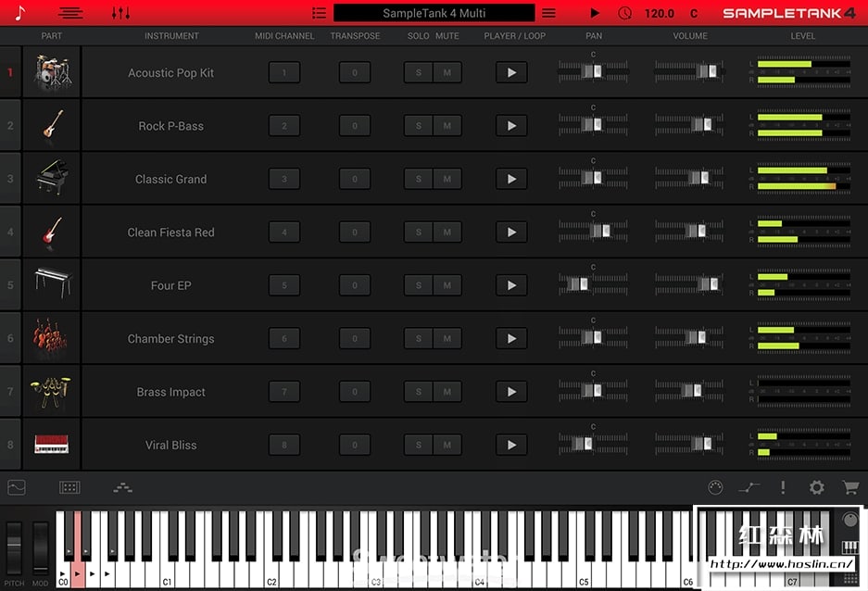Screen dimensions: 868x591
Task: Click the MIDI panic exclamation icon
Action: point(783,487)
